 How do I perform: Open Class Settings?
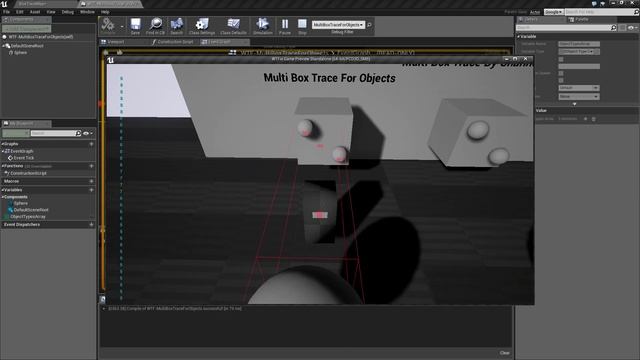pyautogui.click(x=202, y=25)
